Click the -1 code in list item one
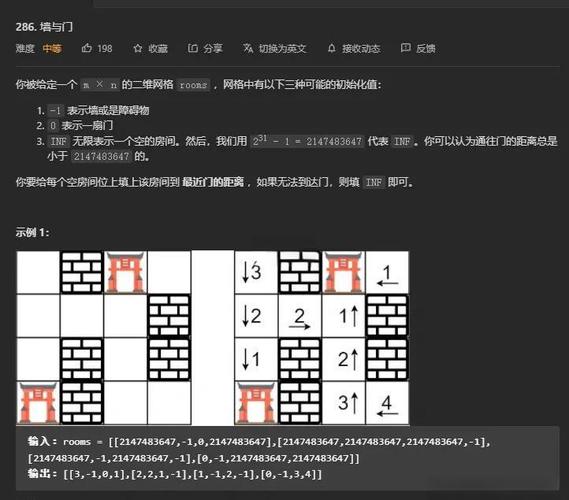The image size is (569, 500). coord(56,110)
